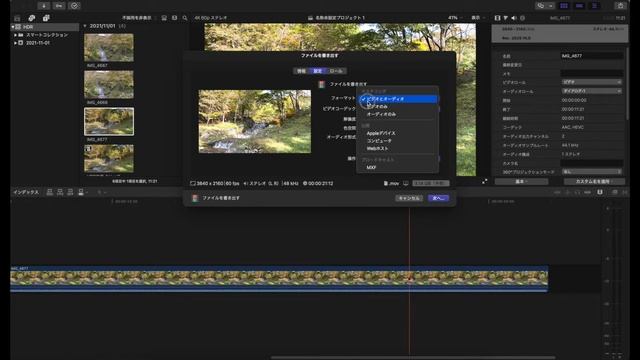This screenshot has height=360, width=640.
Task: Switch to the ロール tab in export dialog
Action: (x=336, y=71)
